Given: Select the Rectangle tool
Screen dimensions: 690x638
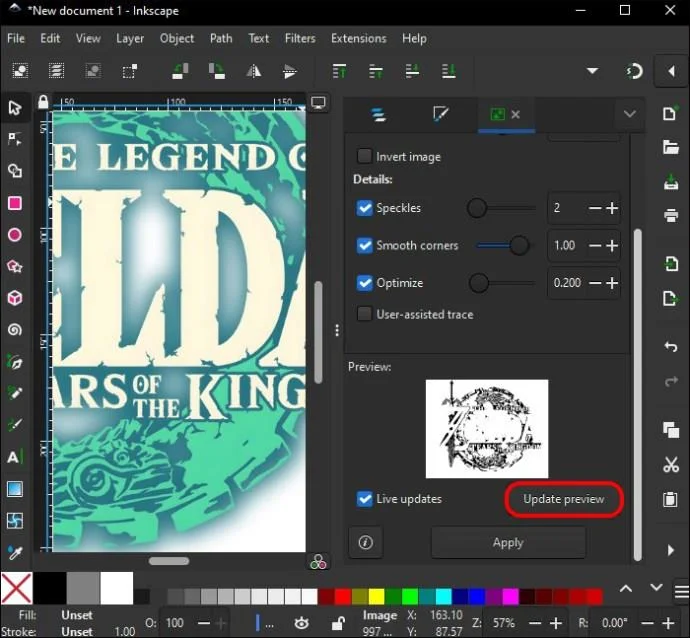Looking at the screenshot, I should [15, 203].
